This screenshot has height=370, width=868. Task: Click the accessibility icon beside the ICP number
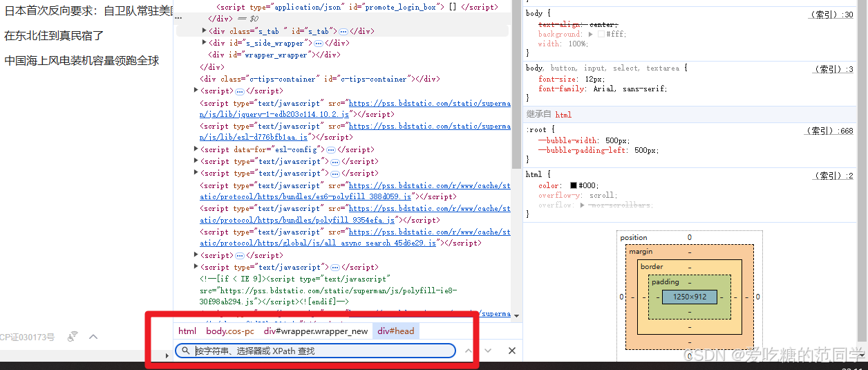click(73, 337)
